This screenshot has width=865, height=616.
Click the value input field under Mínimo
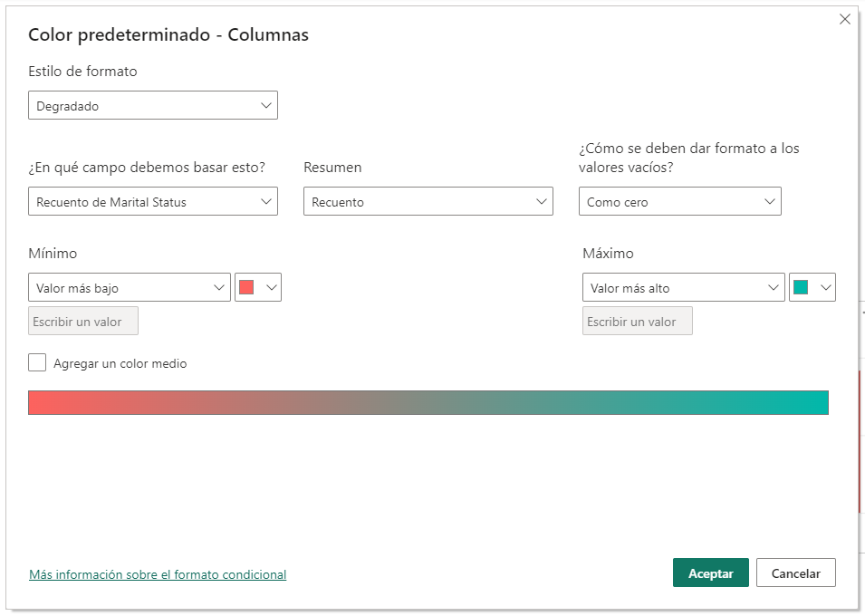[83, 322]
